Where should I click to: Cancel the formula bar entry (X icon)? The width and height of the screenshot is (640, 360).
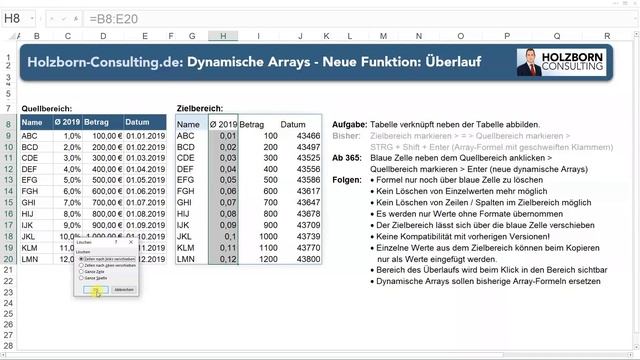point(52,19)
